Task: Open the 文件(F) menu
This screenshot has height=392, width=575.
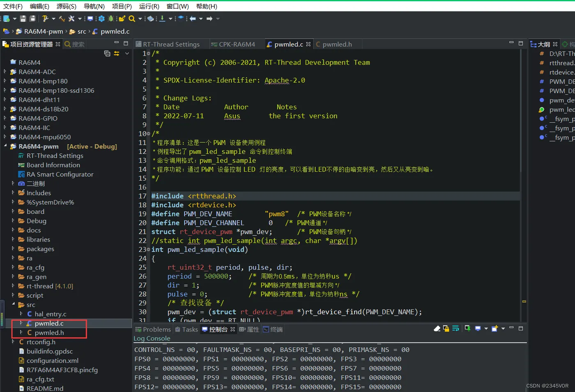Action: coord(13,6)
